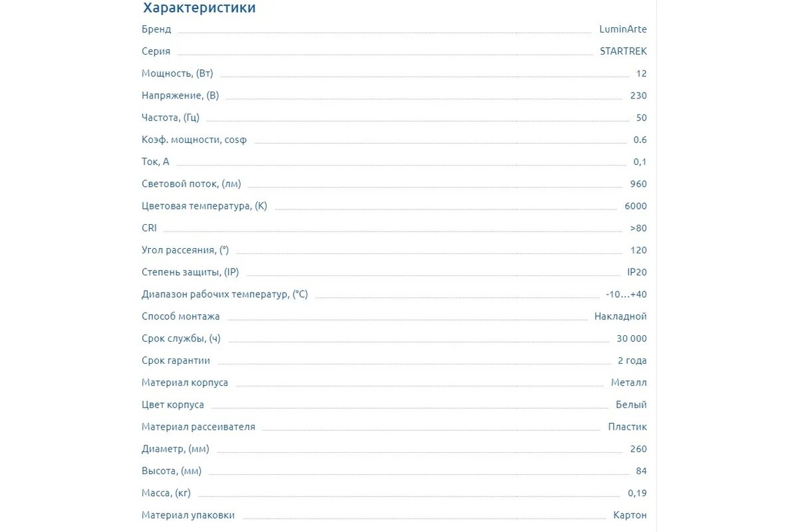The width and height of the screenshot is (798, 532).
Task: Click the STARTREK series value
Action: 623,51
